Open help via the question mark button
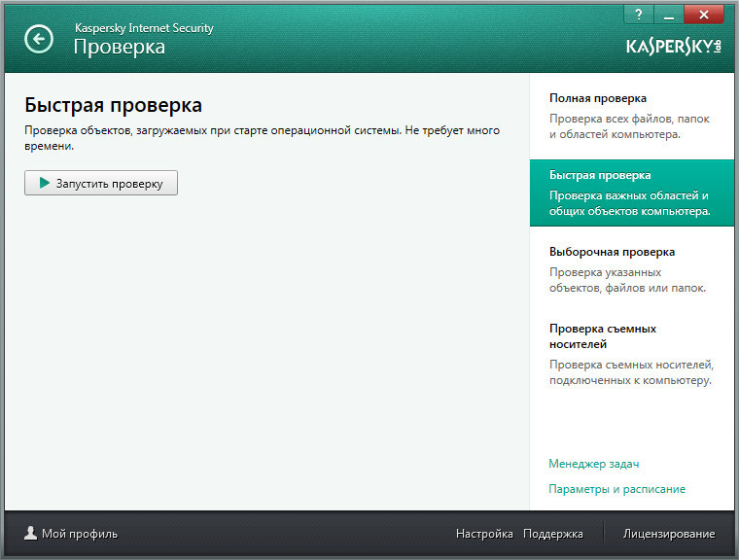The width and height of the screenshot is (739, 560). click(x=638, y=14)
